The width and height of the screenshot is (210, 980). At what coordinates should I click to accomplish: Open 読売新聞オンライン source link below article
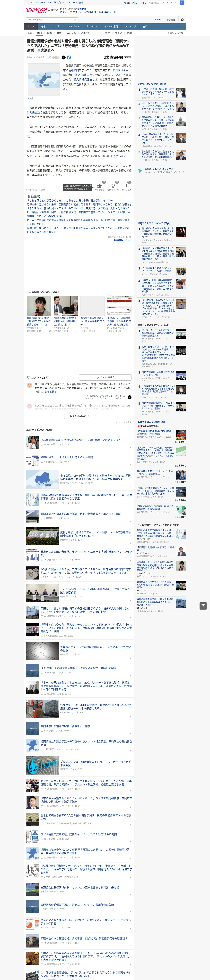click(x=122, y=240)
